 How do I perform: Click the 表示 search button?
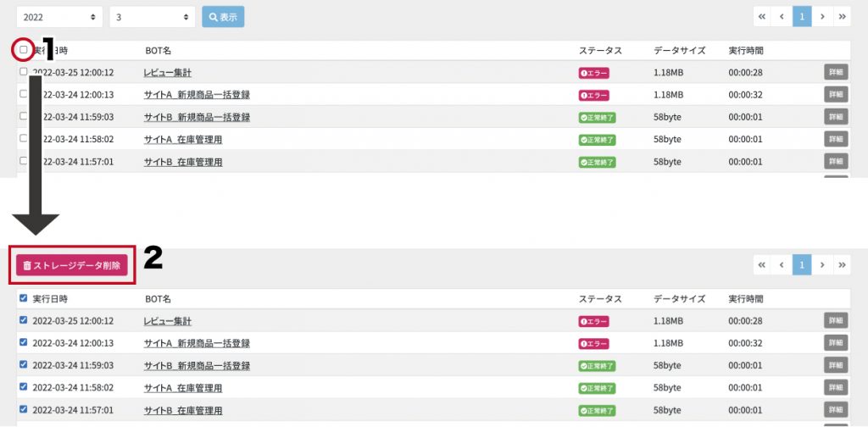[223, 17]
